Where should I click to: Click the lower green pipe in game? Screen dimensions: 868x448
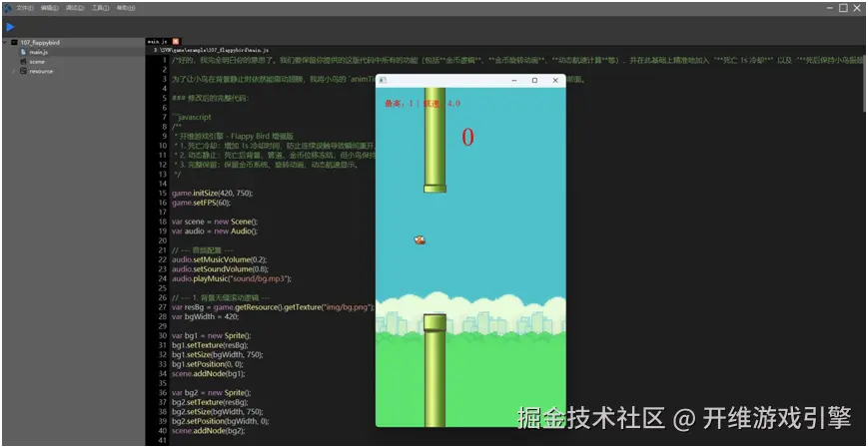pos(435,370)
